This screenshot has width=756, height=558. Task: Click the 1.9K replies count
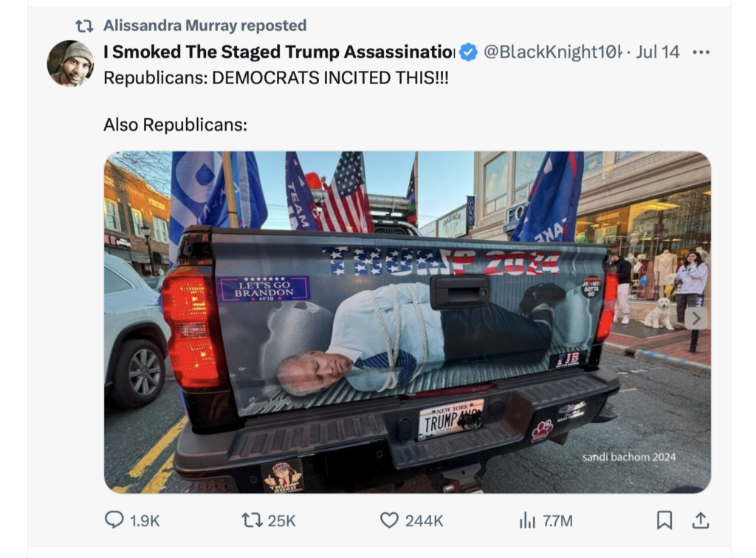click(145, 521)
